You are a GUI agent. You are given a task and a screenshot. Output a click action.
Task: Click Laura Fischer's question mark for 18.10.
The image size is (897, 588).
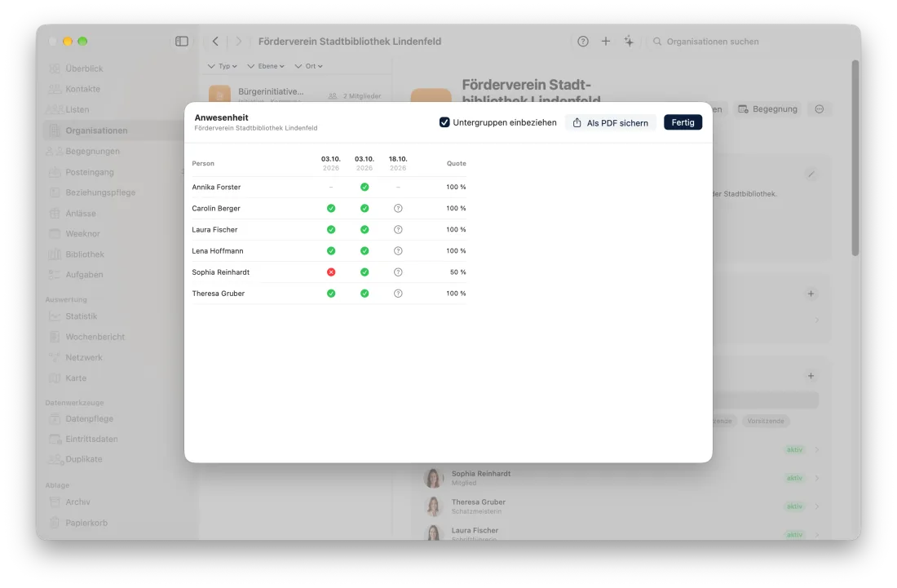click(398, 229)
